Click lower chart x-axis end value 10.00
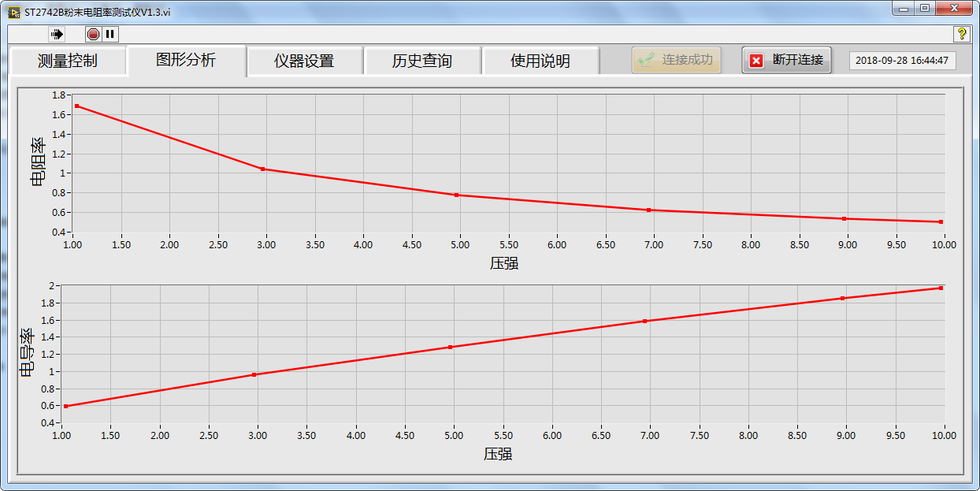The width and height of the screenshot is (980, 491). click(x=944, y=435)
